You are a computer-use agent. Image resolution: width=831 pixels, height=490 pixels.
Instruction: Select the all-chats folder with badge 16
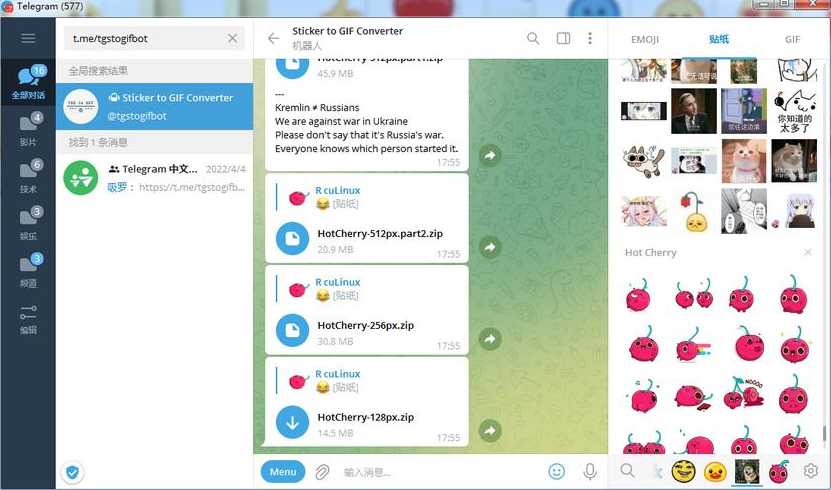point(28,83)
